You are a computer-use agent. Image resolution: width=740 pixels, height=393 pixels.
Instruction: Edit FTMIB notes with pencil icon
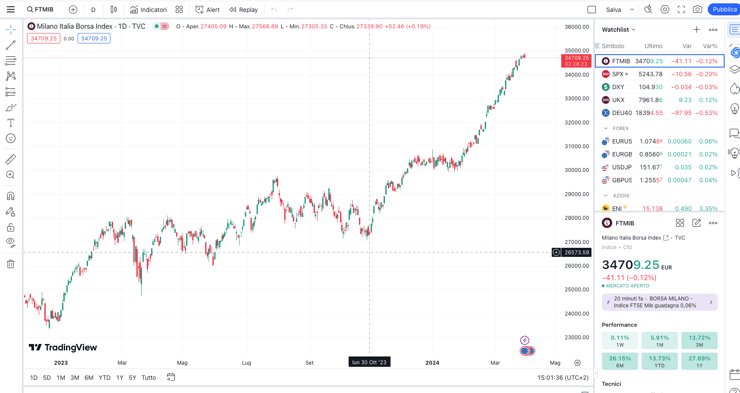pos(696,223)
